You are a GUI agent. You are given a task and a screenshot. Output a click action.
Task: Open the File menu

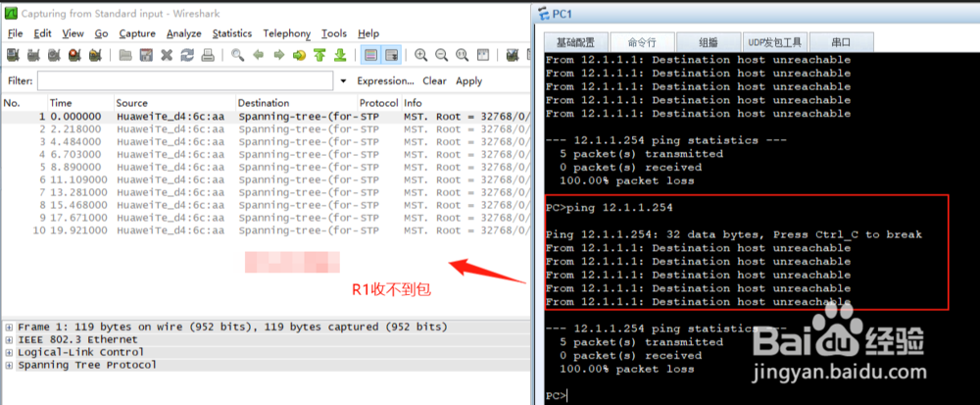tap(15, 33)
